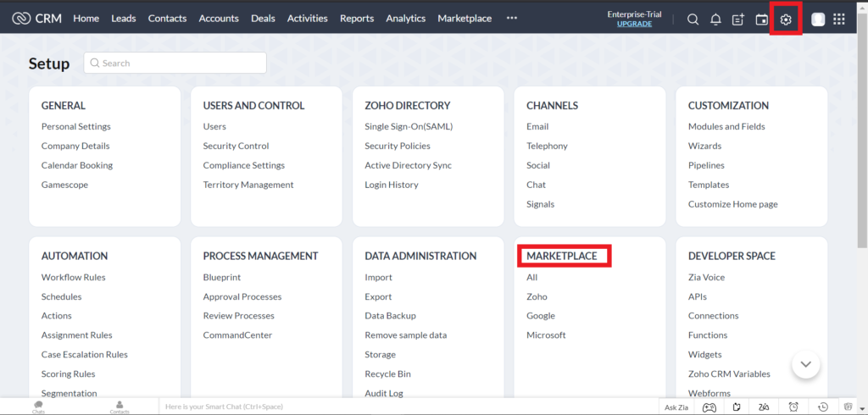Click the round scroll-down chevron button
This screenshot has width=868, height=415.
coord(805,364)
